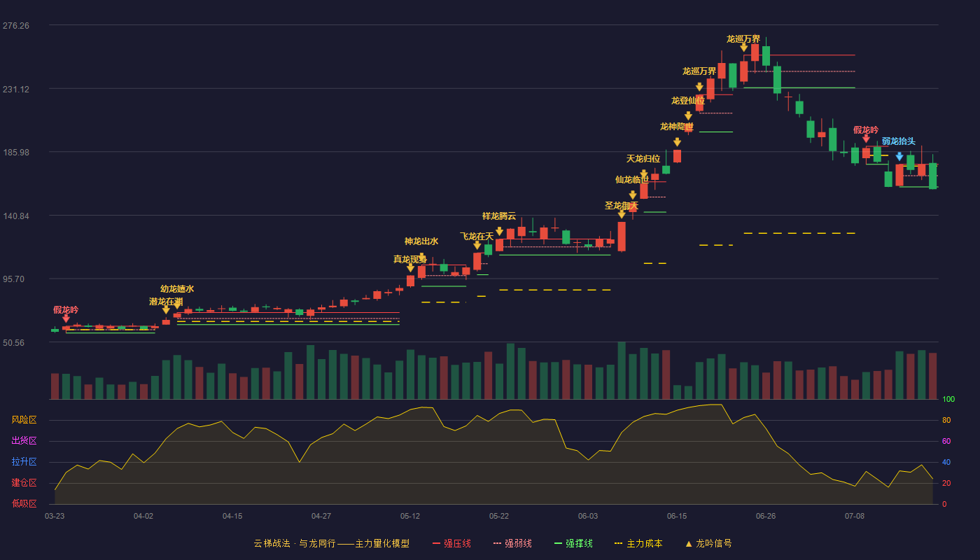Click the 06-03 date axis label

coord(588,516)
